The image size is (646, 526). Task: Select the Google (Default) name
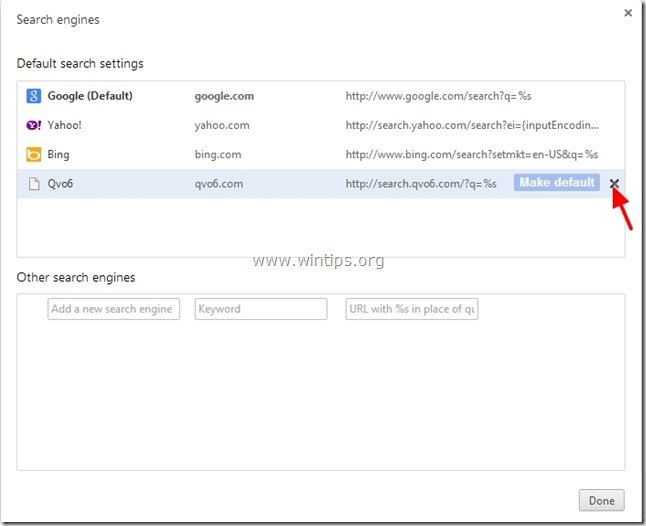[x=90, y=96]
